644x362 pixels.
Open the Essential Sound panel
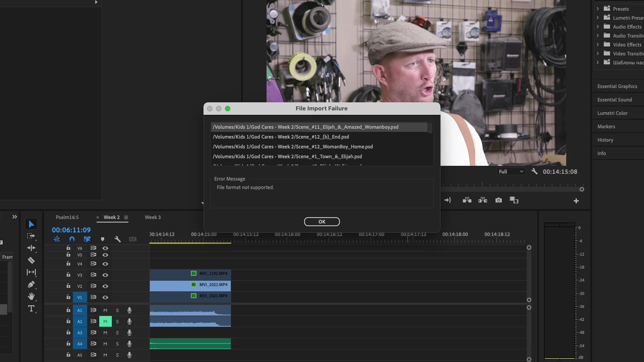pyautogui.click(x=614, y=100)
